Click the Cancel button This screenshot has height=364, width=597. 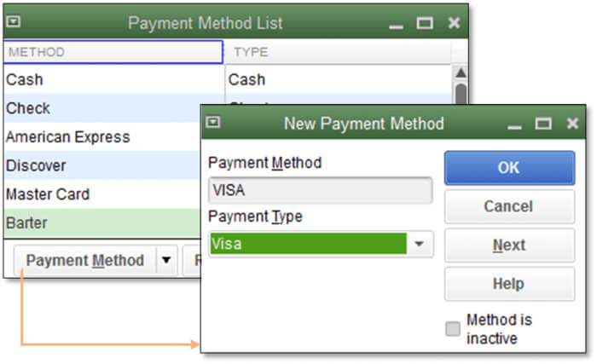coord(509,206)
